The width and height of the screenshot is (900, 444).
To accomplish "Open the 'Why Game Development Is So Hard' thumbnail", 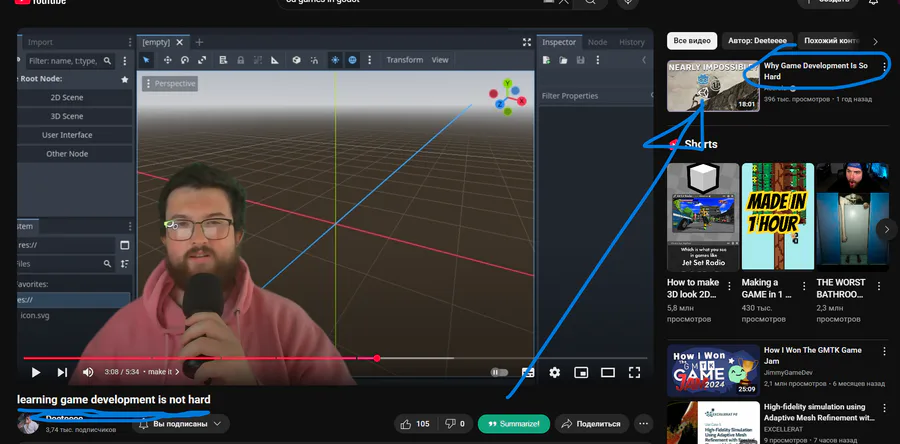I will click(713, 86).
